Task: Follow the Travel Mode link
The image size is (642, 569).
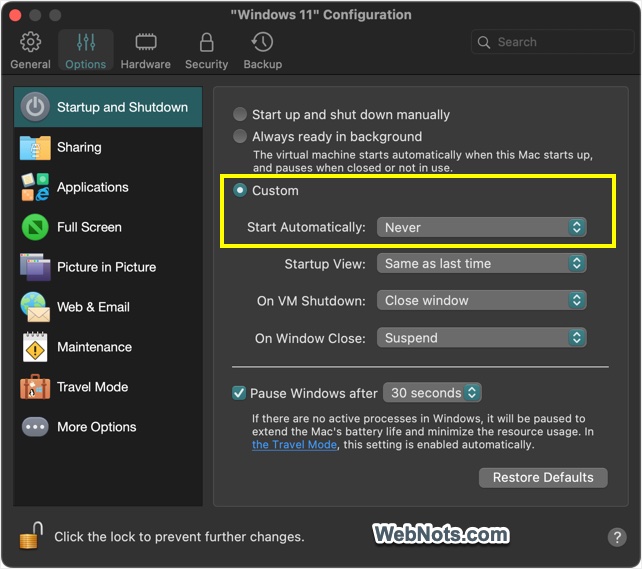Action: (294, 445)
